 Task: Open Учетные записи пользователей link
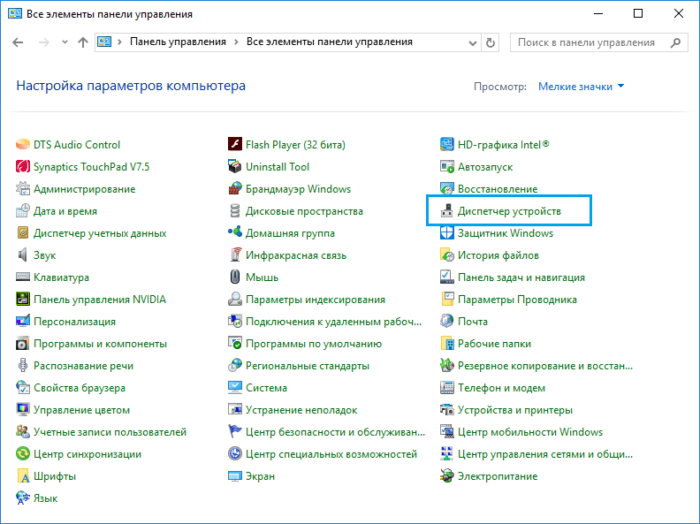click(x=110, y=432)
